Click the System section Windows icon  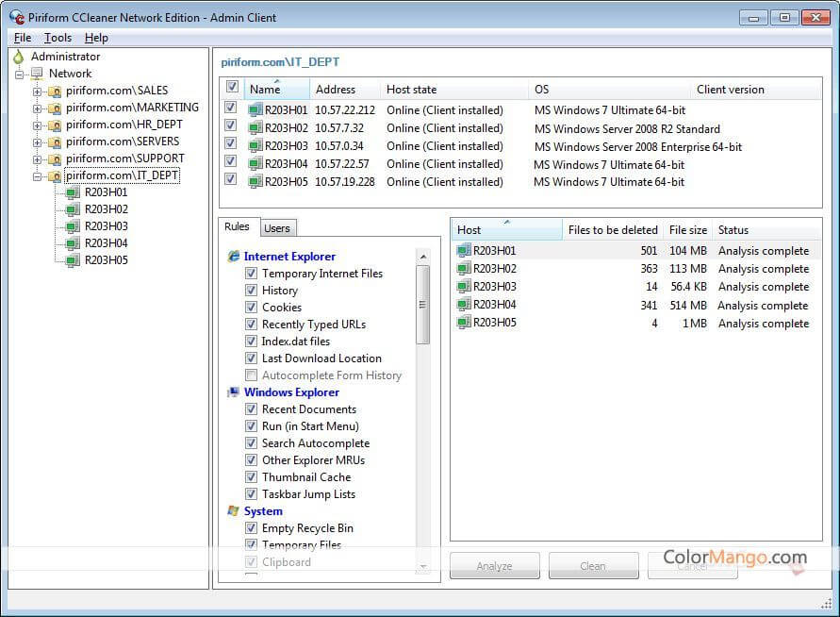[x=234, y=511]
